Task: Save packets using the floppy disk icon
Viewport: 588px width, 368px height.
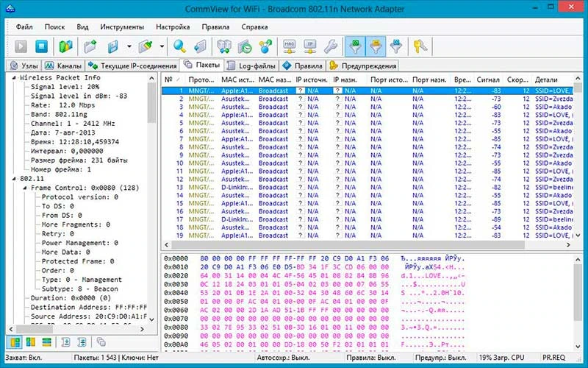Action: coord(113,46)
